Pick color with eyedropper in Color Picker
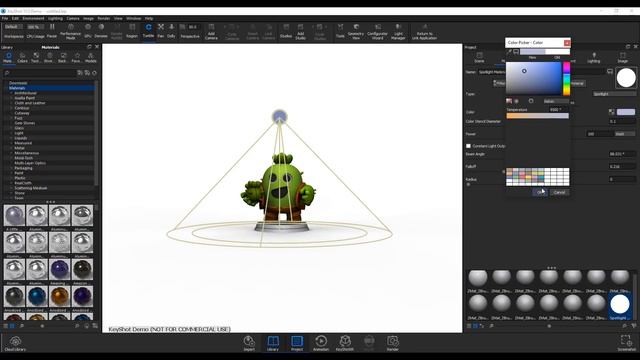 (509, 52)
